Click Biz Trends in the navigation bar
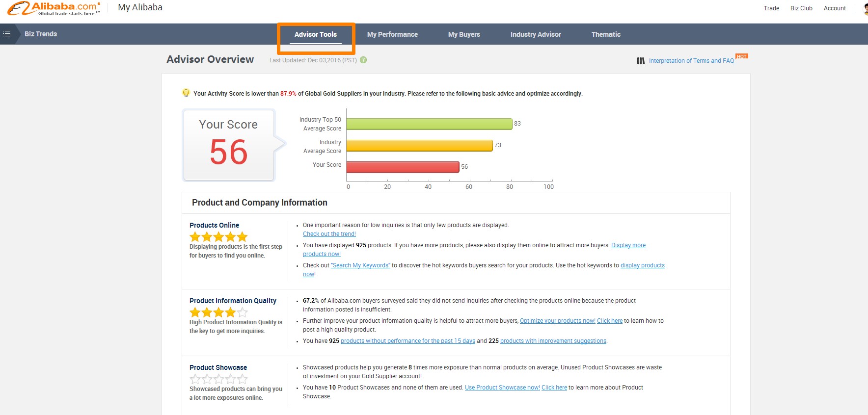Screen dimensions: 868x415 point(41,34)
